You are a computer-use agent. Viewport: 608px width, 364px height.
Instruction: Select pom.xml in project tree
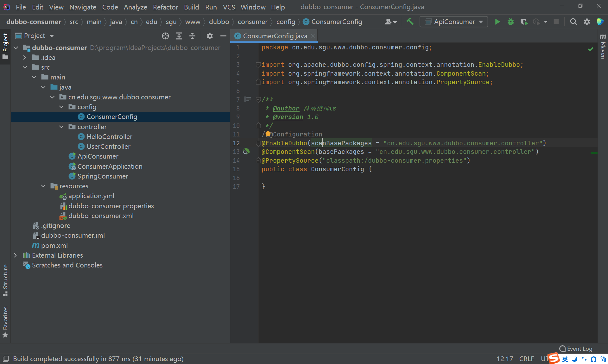(54, 246)
